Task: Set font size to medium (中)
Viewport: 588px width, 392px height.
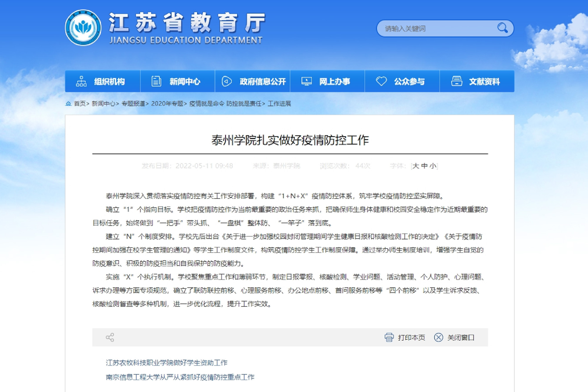Action: click(x=424, y=166)
